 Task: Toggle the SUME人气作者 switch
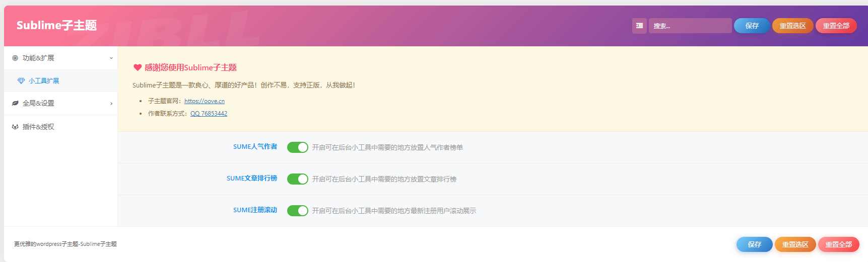point(298,147)
